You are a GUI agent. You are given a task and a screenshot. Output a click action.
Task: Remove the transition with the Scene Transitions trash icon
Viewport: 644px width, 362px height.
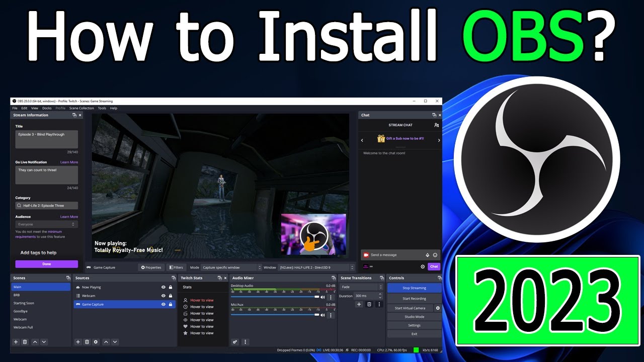[x=369, y=304]
